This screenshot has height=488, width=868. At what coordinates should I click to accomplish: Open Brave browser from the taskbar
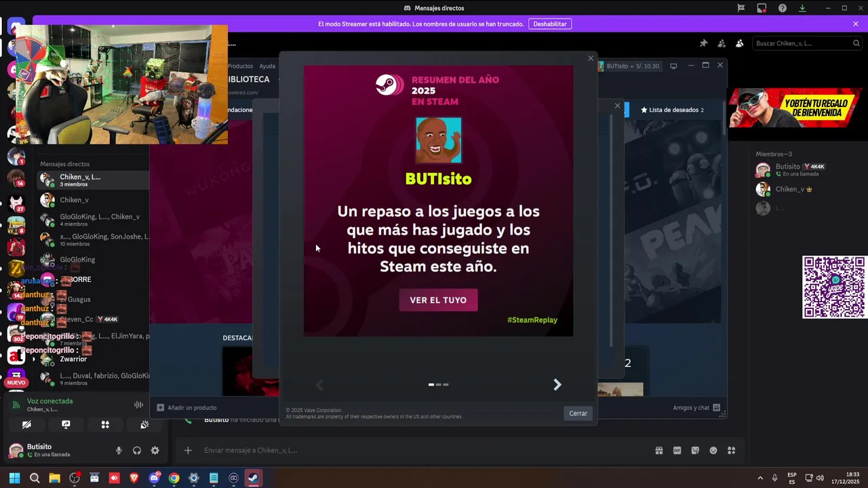pyautogui.click(x=134, y=478)
